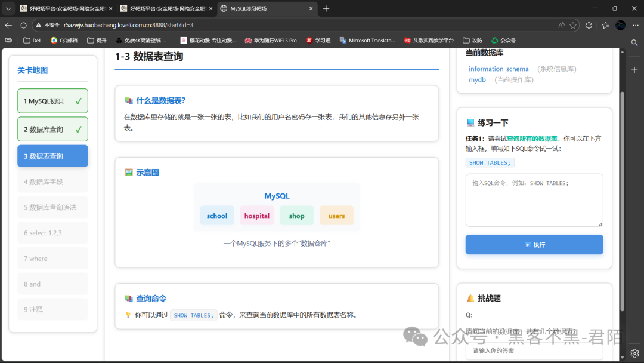Select level 4 数据库字段 in the map
The image size is (644, 363).
click(52, 181)
